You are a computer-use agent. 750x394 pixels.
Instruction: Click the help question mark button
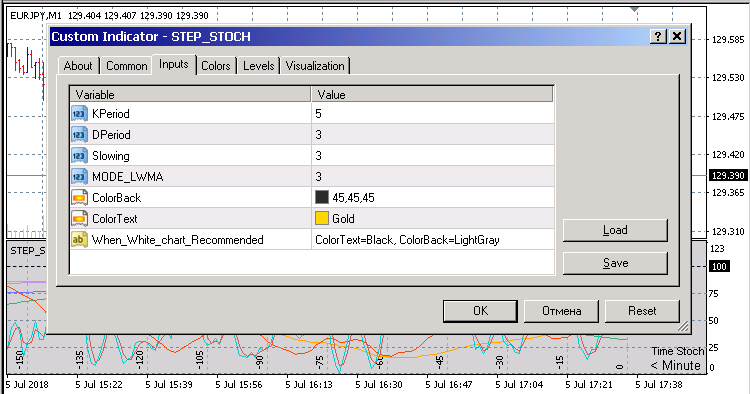(x=658, y=36)
